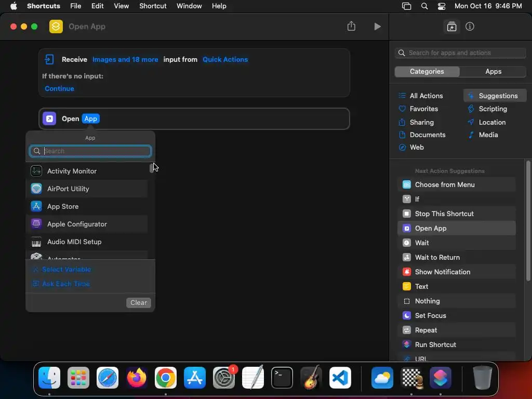The width and height of the screenshot is (532, 399).
Task: Open the Favorites category
Action: point(424,109)
